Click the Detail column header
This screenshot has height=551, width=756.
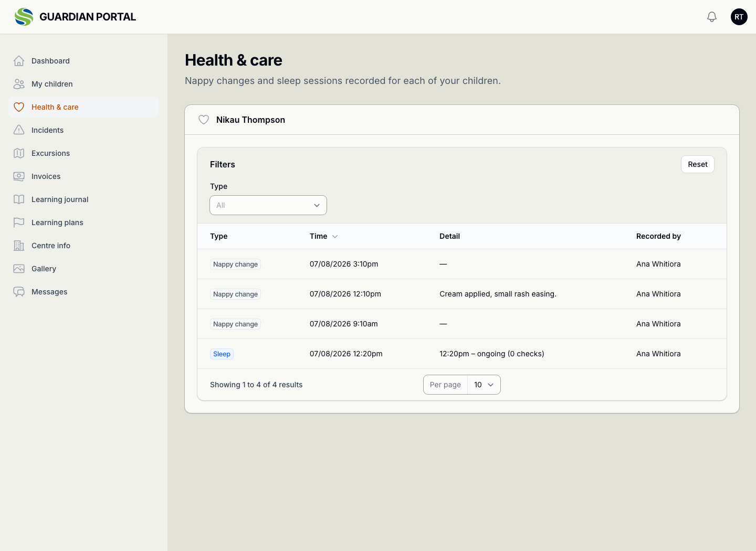449,236
